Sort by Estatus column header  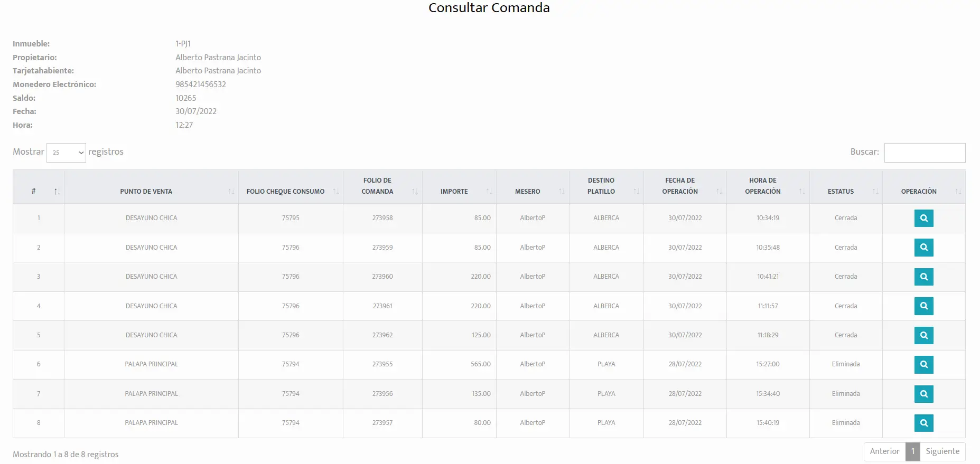[x=846, y=187]
